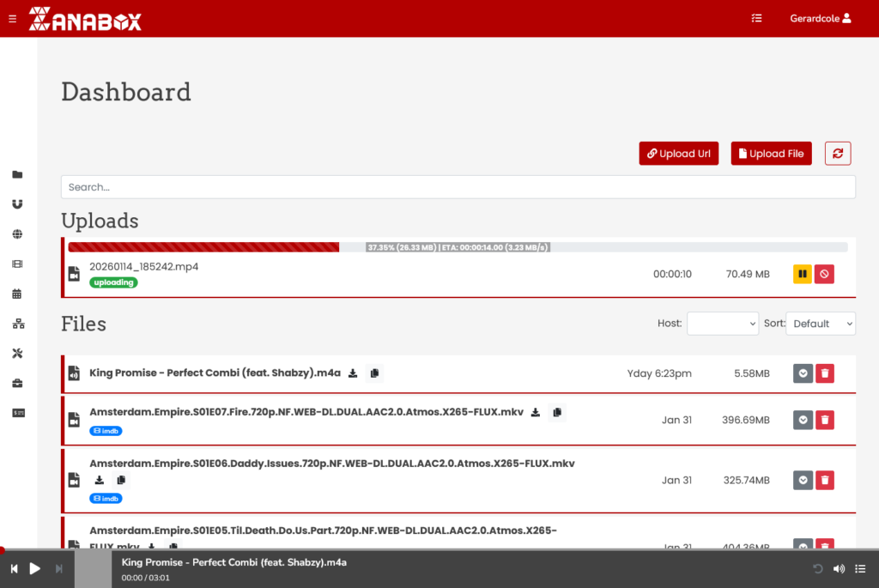Click the Upload File button

(770, 153)
